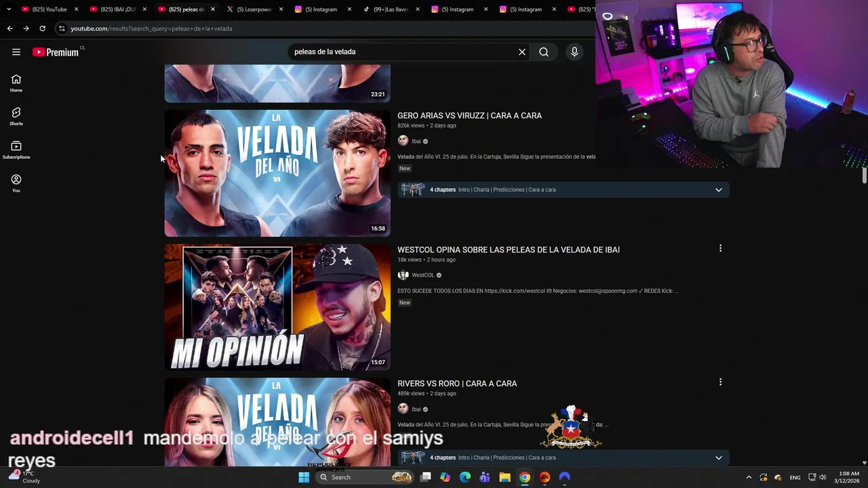Click '826k views' under Gero Arias video
This screenshot has height=488, width=868.
(411, 125)
